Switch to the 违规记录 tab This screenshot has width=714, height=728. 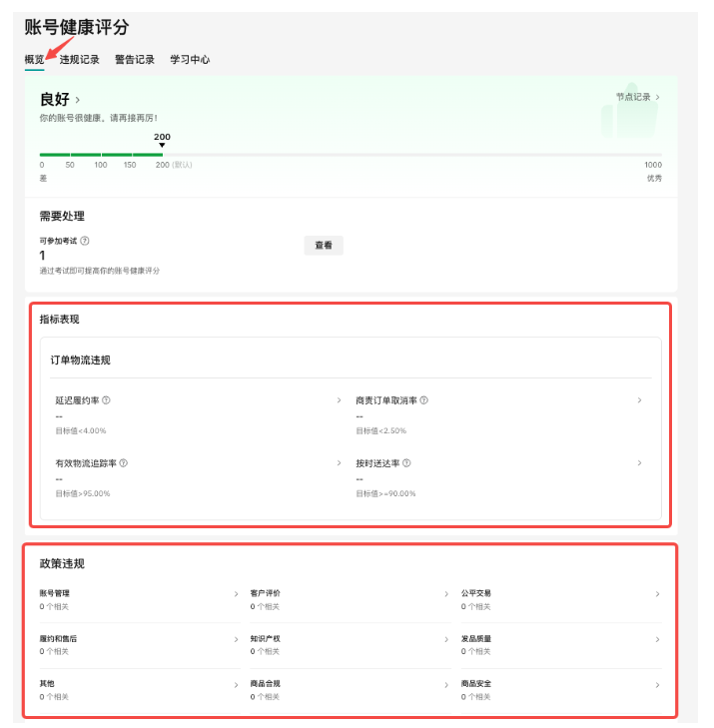[x=80, y=60]
